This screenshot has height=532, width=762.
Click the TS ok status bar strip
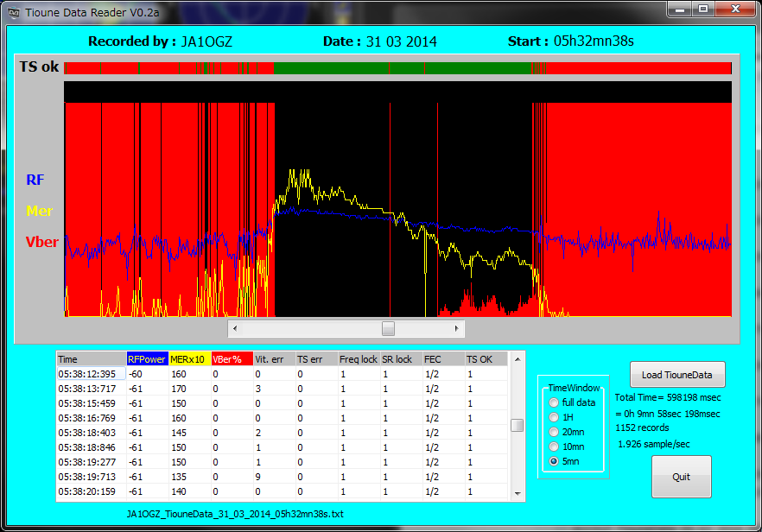coord(397,68)
